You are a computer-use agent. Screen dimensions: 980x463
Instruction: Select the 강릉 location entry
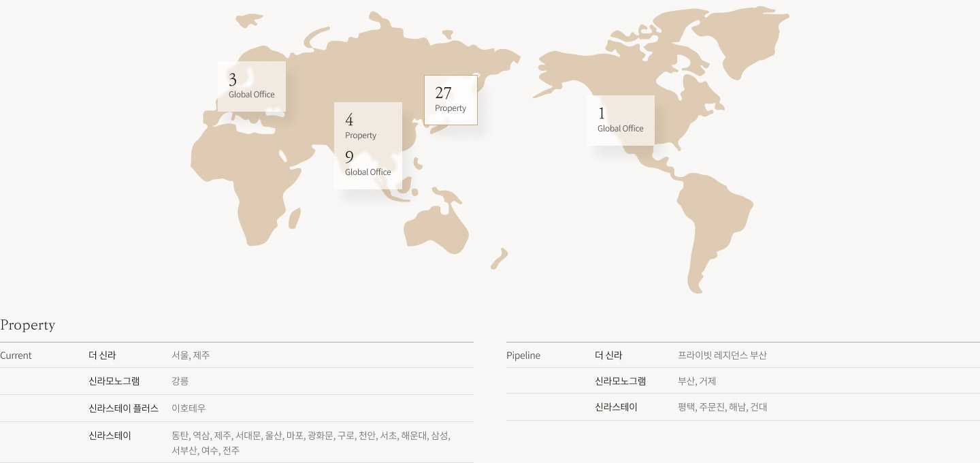[x=180, y=381]
